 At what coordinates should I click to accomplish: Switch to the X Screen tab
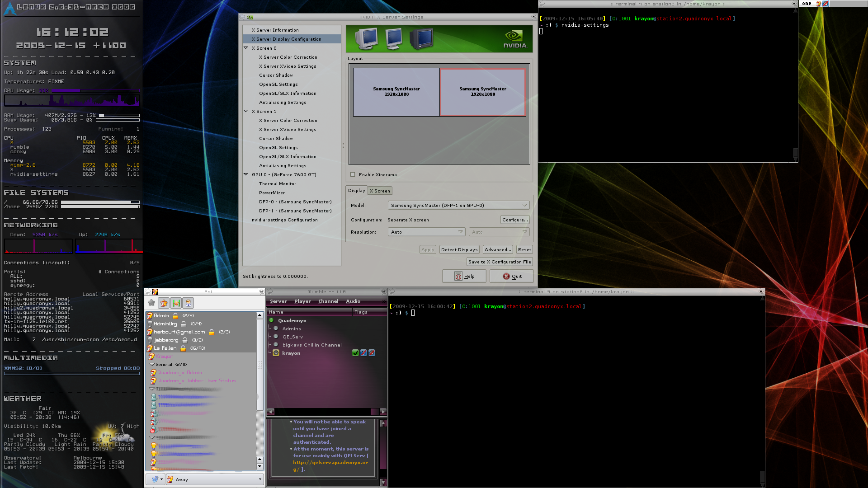pyautogui.click(x=380, y=191)
